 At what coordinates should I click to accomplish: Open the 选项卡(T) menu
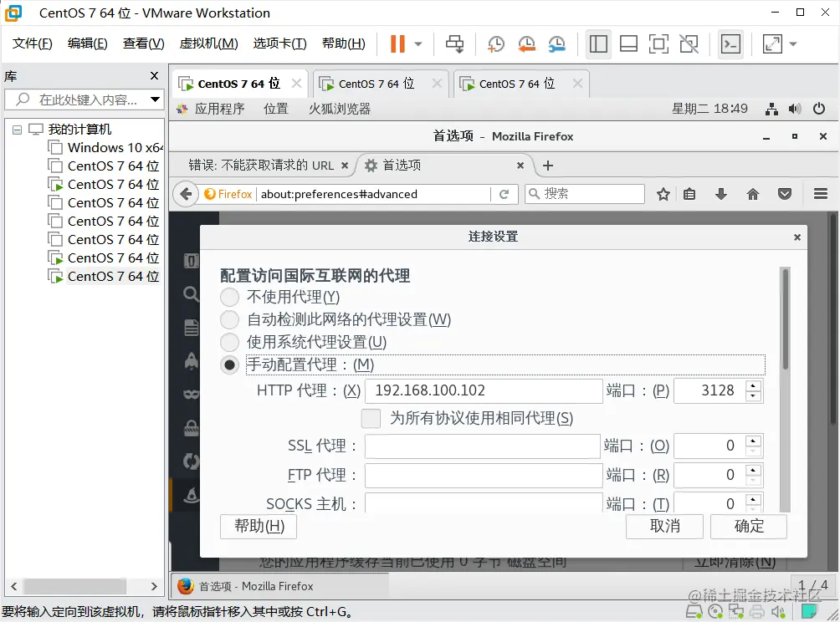point(279,43)
